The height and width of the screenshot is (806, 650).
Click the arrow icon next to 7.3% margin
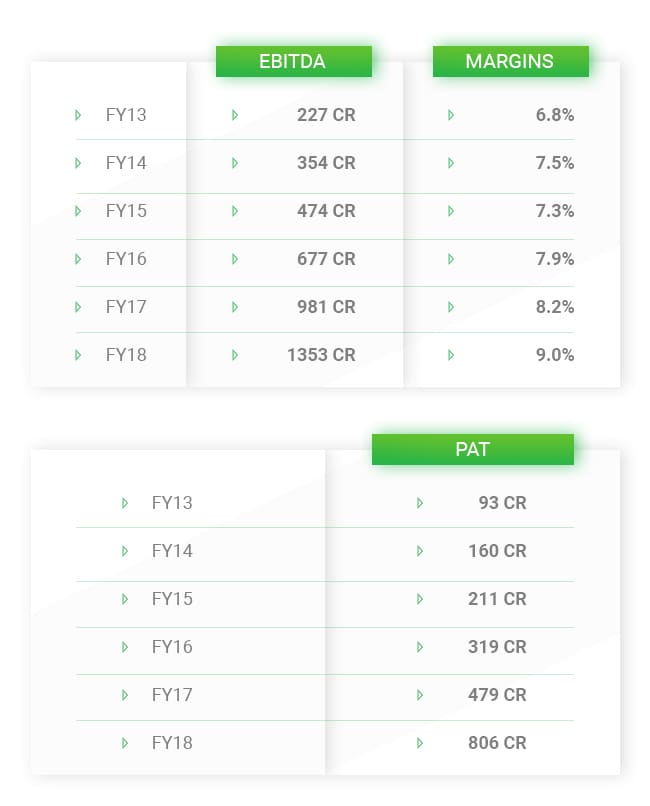click(x=451, y=211)
